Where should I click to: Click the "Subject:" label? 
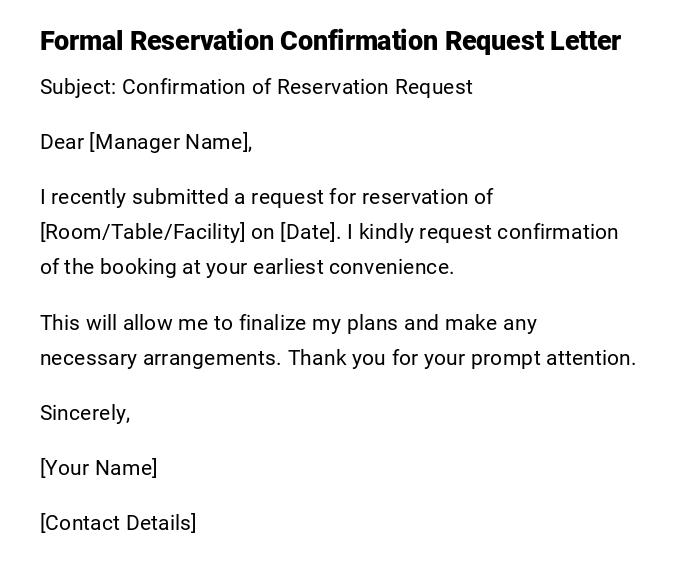click(x=78, y=87)
